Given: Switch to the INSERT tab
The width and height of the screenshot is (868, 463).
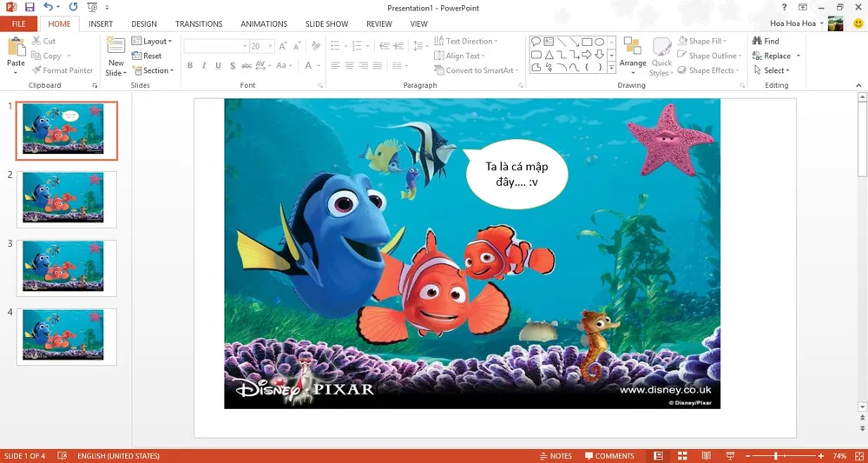Looking at the screenshot, I should click(x=101, y=23).
